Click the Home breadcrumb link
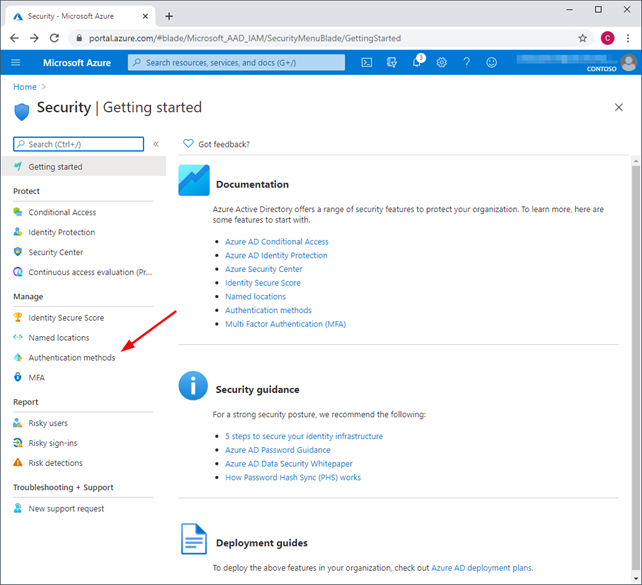The image size is (642, 585). pyautogui.click(x=24, y=87)
